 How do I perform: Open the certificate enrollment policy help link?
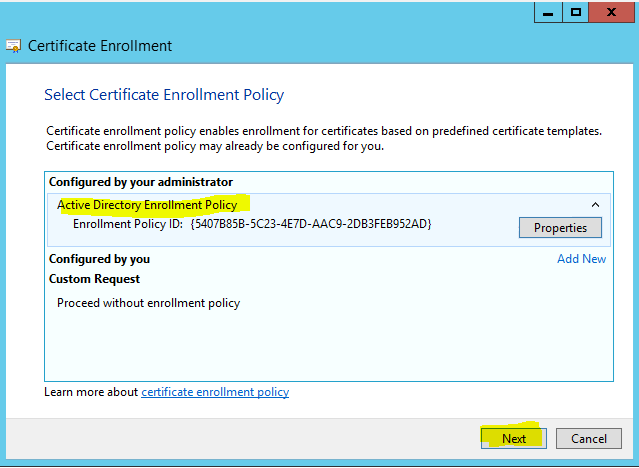215,392
